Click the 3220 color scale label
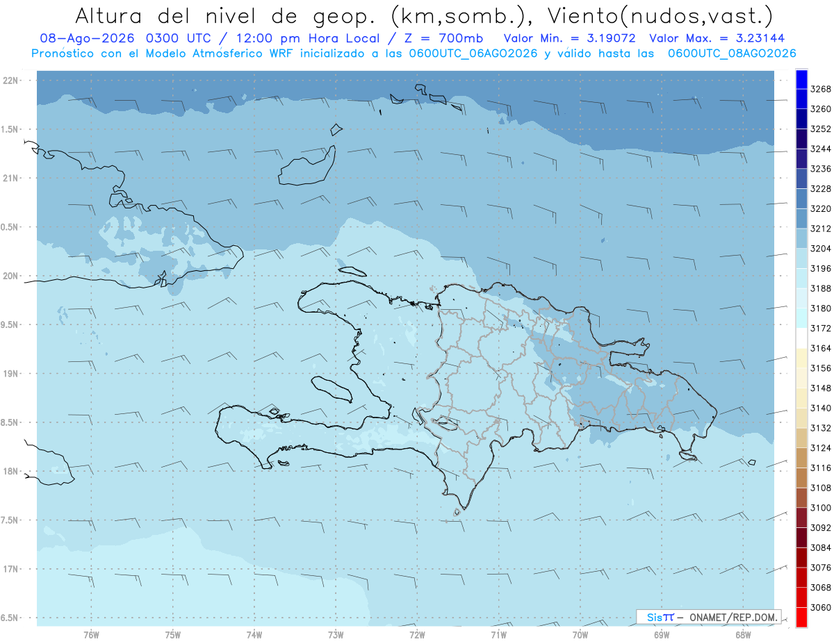834x644 pixels. (821, 208)
